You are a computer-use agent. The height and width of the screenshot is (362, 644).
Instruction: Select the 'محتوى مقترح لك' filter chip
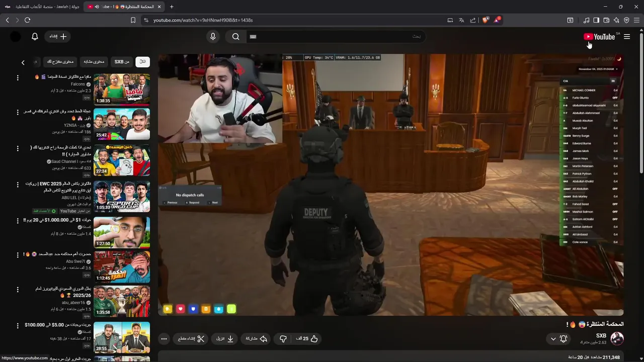click(x=60, y=62)
